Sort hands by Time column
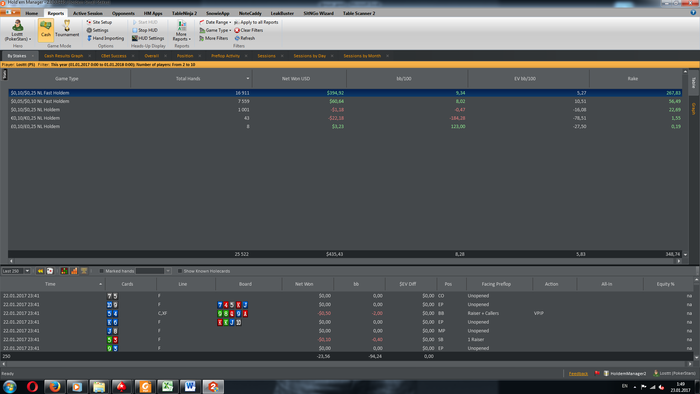Screen dimensions: 700x394 50,284
